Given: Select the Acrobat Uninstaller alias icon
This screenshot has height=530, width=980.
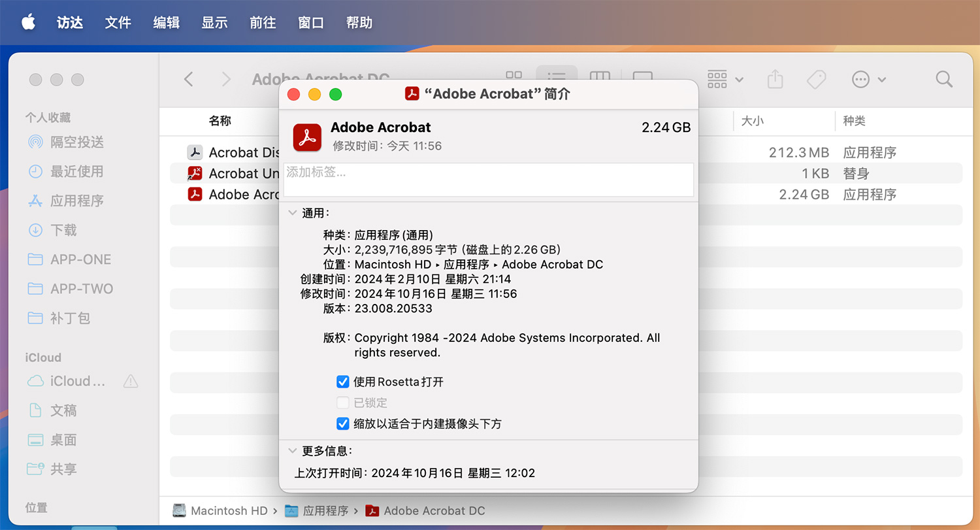Looking at the screenshot, I should pos(195,173).
